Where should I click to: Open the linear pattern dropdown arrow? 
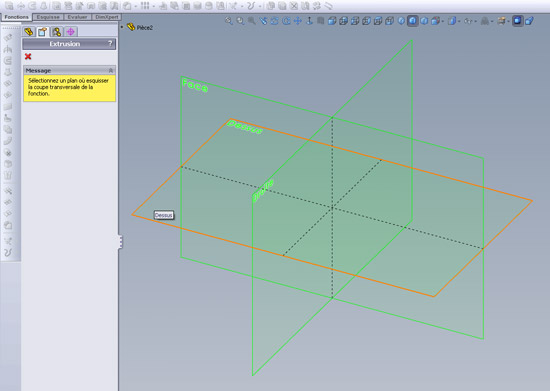[153, 6]
